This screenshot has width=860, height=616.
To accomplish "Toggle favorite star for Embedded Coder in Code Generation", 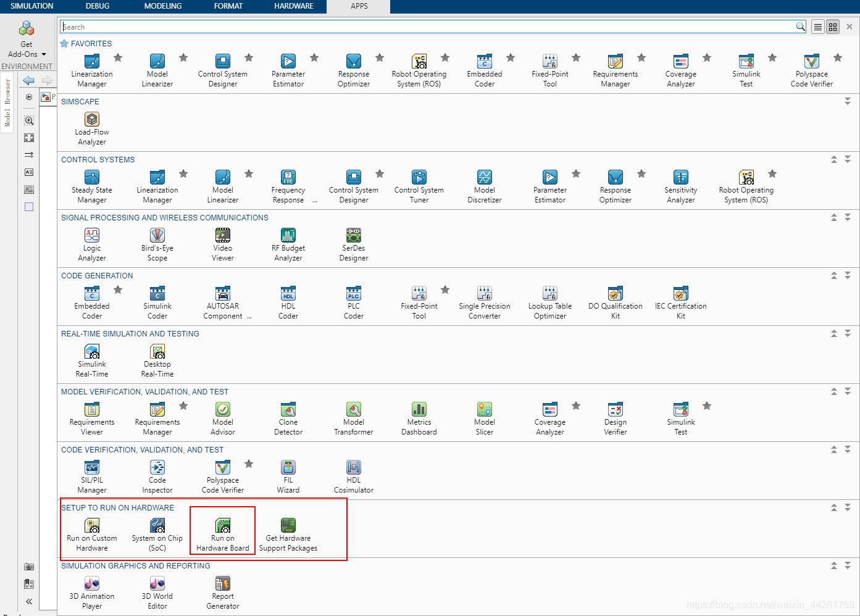I will point(118,289).
